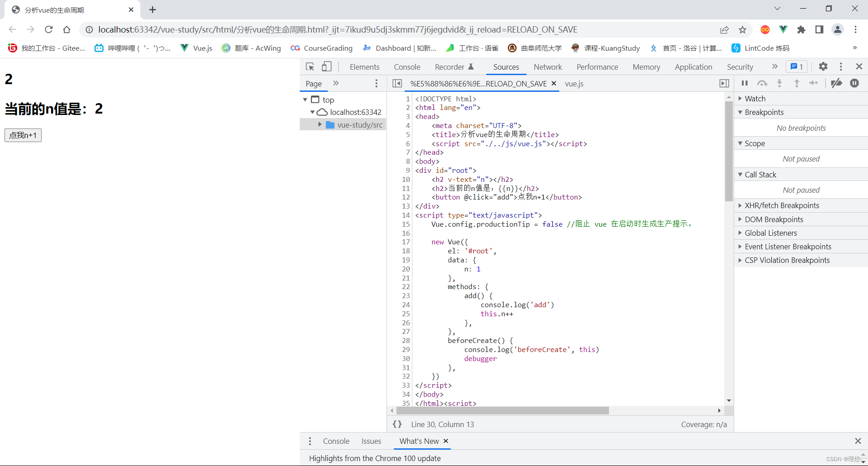Click the address bar URL

[x=338, y=29]
